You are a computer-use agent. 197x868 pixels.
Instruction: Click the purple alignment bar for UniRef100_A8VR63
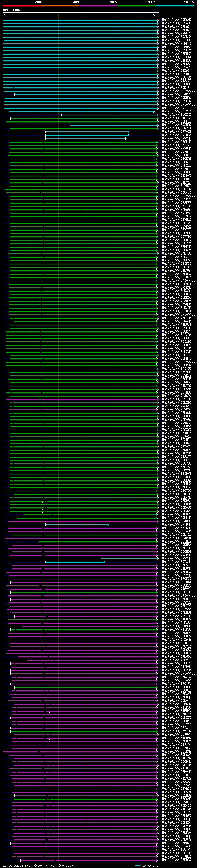(x=83, y=410)
